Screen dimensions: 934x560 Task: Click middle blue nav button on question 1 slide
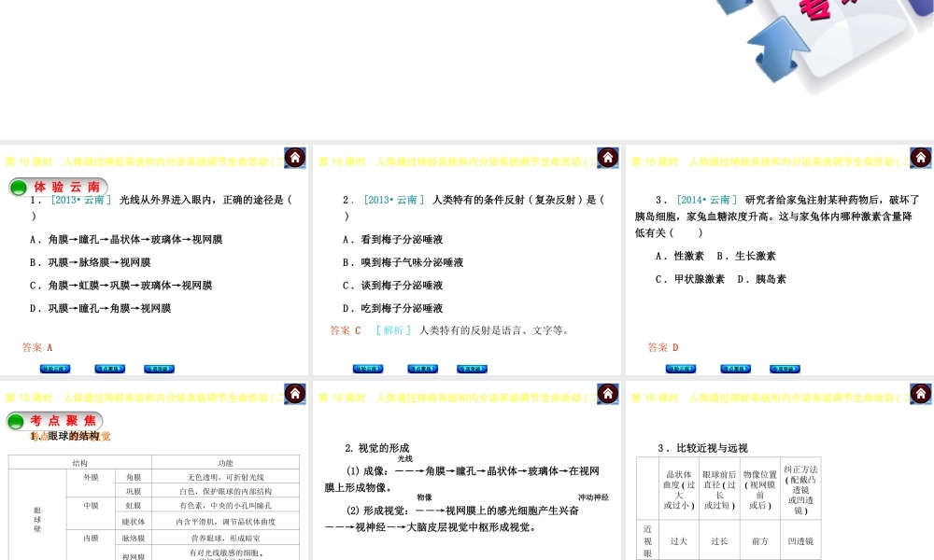coord(109,369)
